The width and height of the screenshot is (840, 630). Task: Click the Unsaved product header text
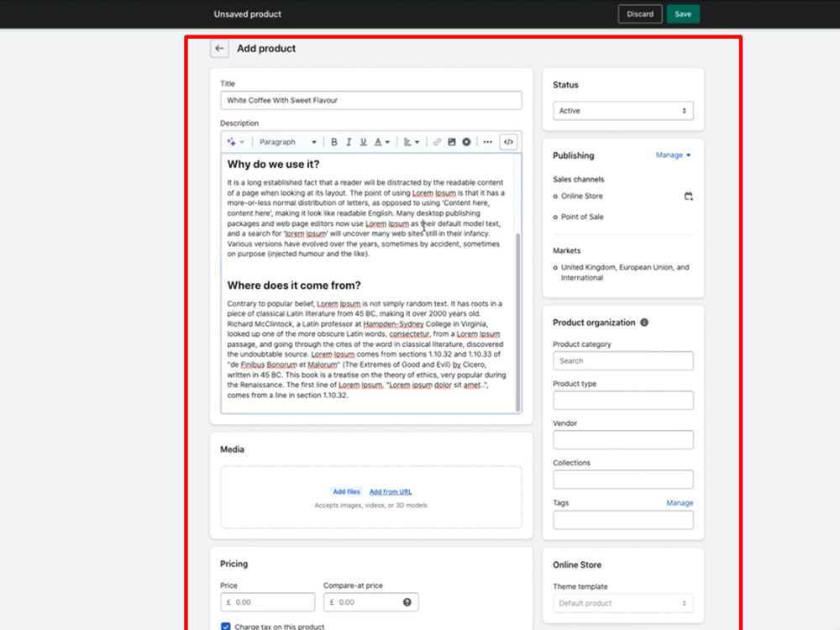248,14
